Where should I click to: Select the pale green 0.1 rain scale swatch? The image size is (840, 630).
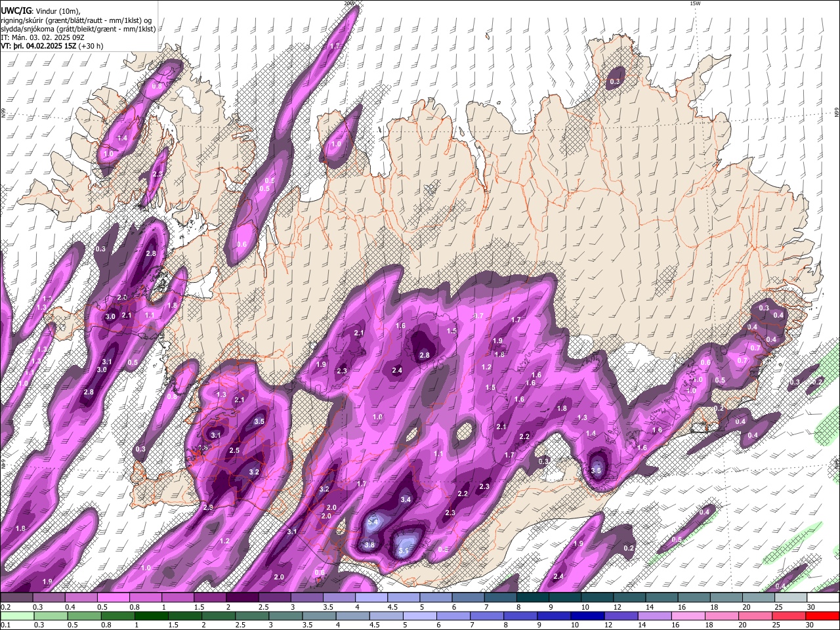pyautogui.click(x=17, y=616)
